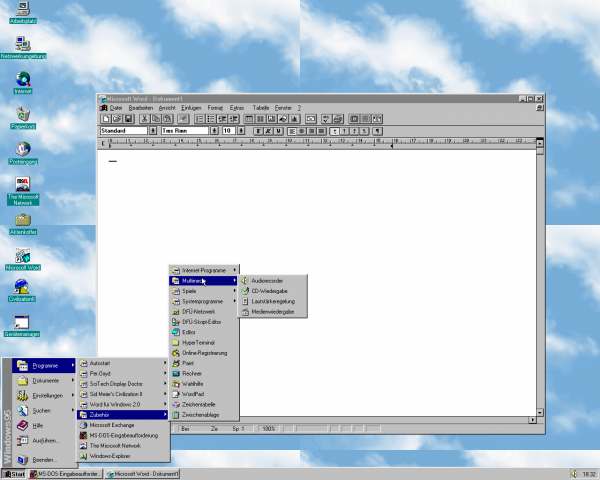Toggle underline formatting in the ribbon
600x480 pixels.
click(x=279, y=131)
